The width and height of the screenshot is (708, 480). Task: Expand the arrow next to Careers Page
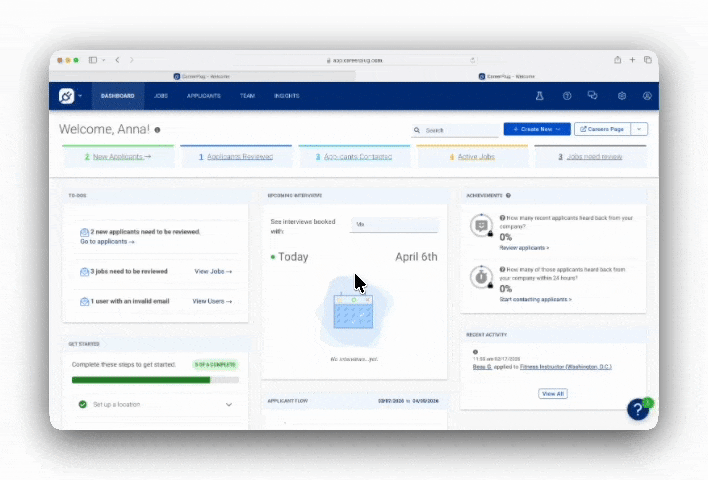click(x=640, y=129)
